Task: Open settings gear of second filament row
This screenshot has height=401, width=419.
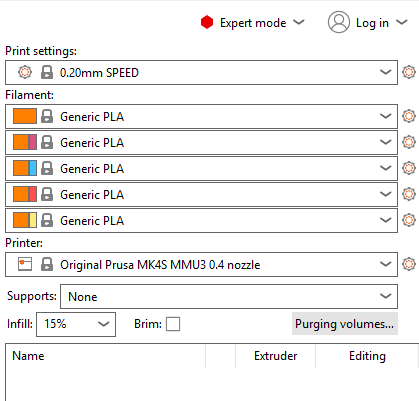Action: pyautogui.click(x=409, y=142)
